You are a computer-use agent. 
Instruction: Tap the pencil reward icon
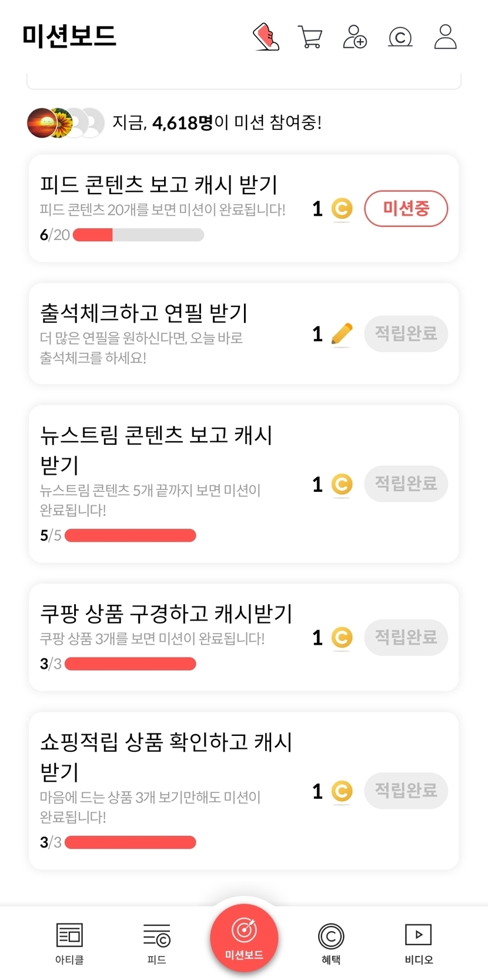(x=342, y=334)
